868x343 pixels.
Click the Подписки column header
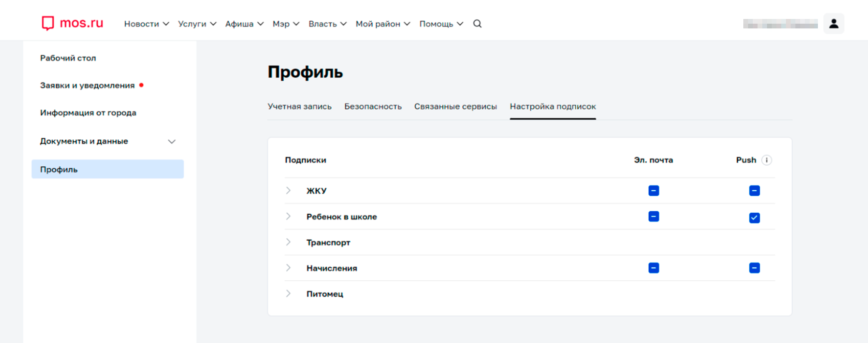pos(305,160)
